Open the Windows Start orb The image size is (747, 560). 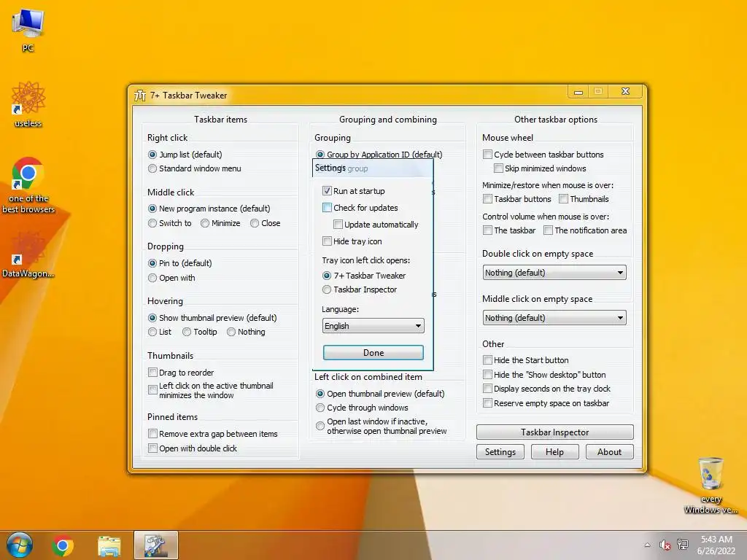(20, 545)
